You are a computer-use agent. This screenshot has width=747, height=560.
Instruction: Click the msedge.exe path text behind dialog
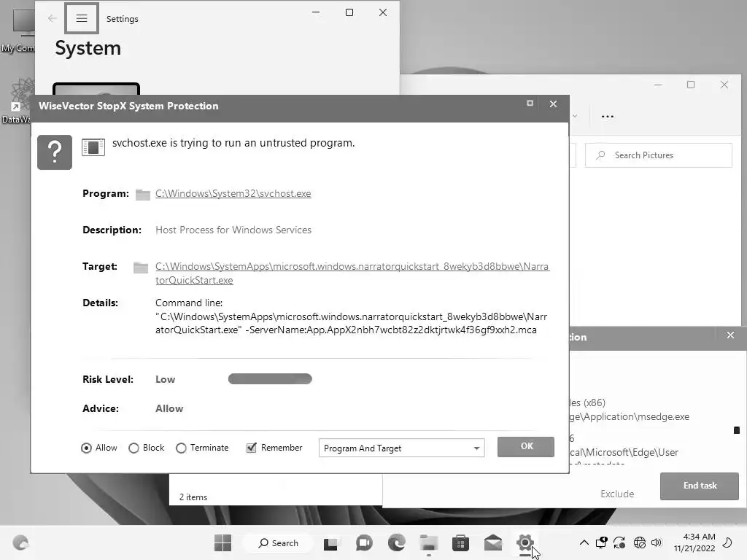coord(630,416)
